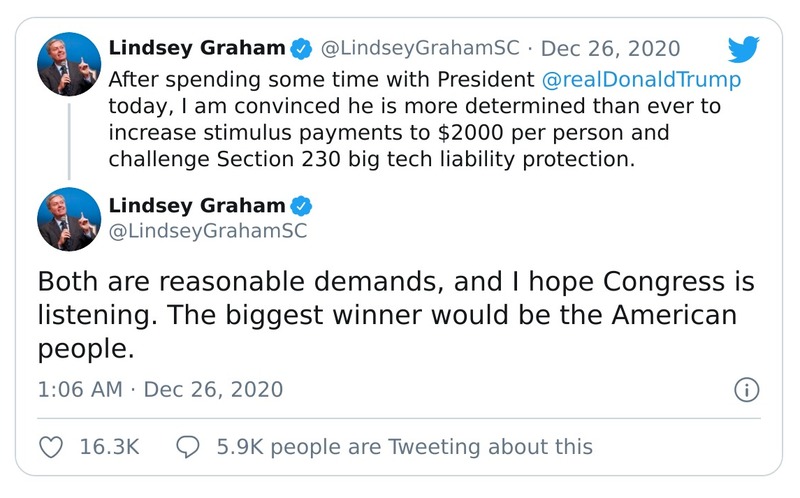The width and height of the screenshot is (800, 498).
Task: Click the Twitter bird logo
Action: pos(743,50)
